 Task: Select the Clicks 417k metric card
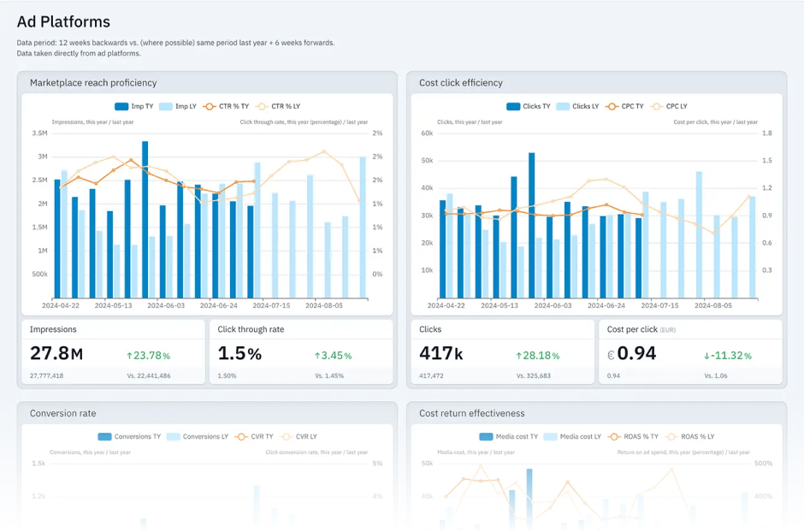click(x=502, y=352)
